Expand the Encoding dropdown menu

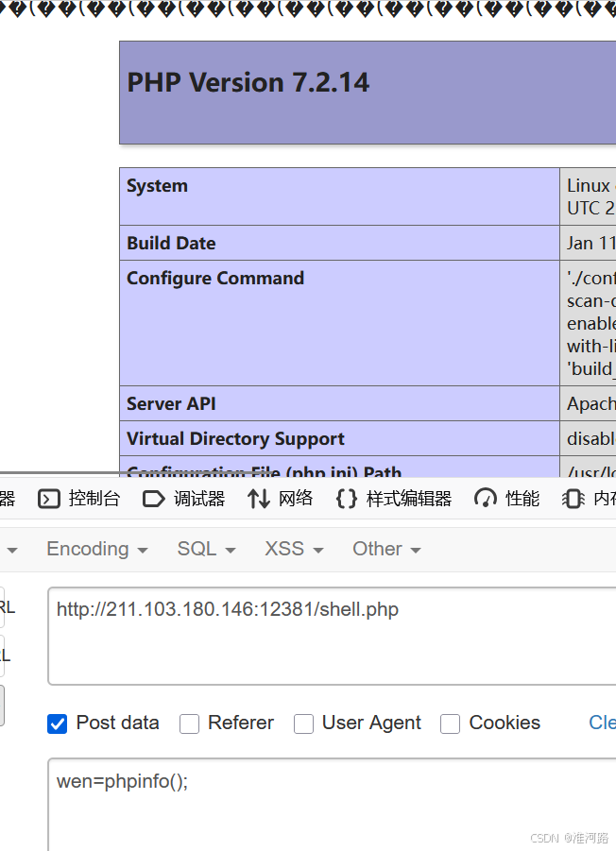pyautogui.click(x=97, y=550)
